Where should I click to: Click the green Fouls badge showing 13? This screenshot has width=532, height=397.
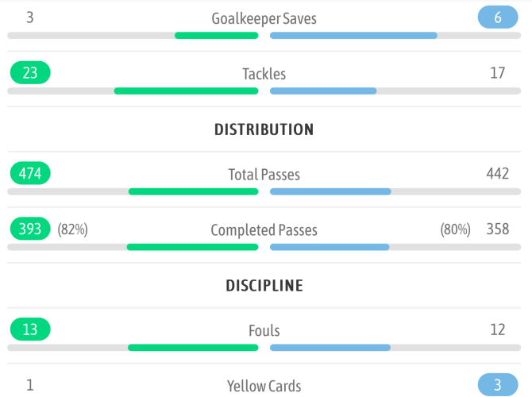30,330
